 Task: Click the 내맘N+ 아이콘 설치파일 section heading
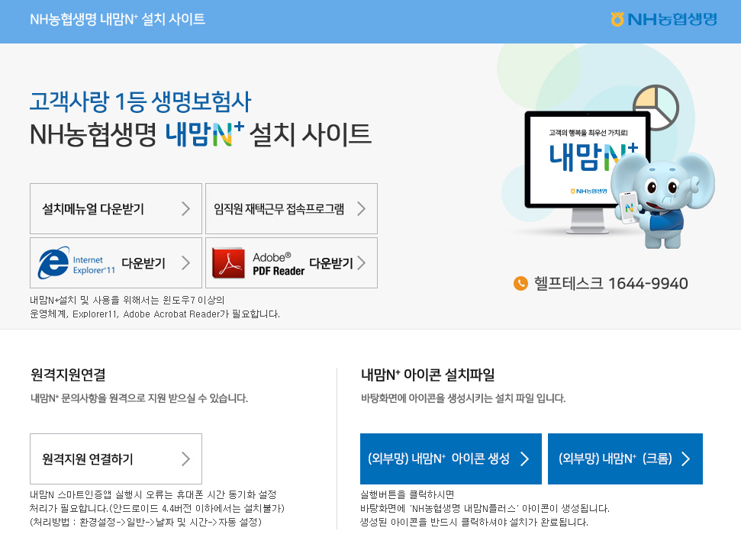pos(427,375)
